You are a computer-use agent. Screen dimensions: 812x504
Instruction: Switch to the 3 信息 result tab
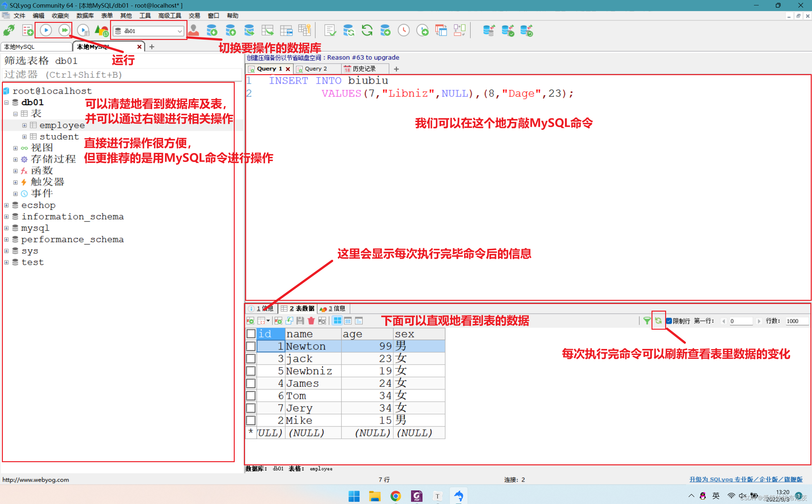[334, 309]
